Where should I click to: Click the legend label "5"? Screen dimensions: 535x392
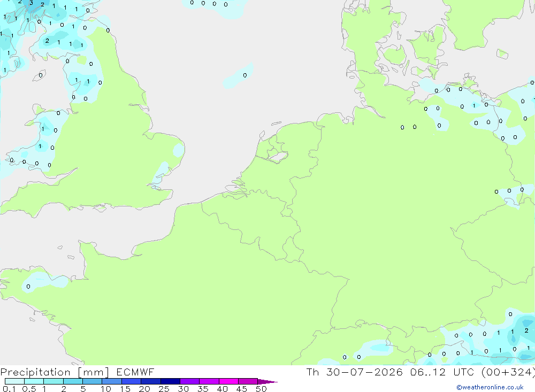coord(83,389)
